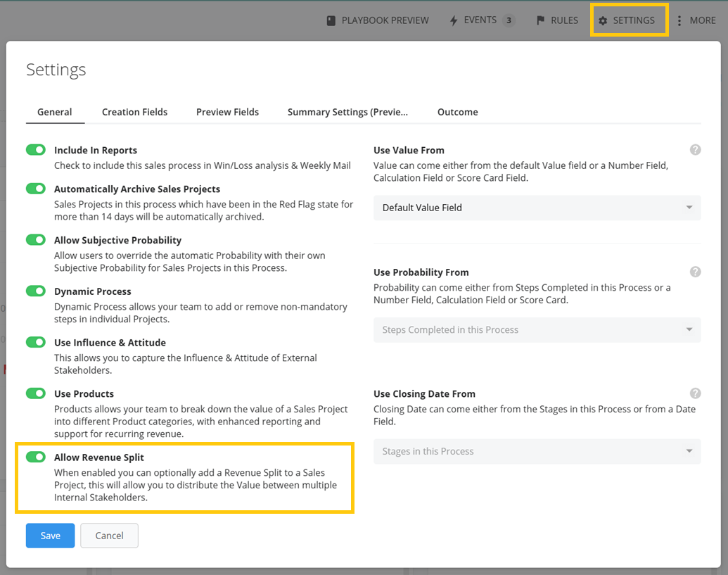This screenshot has height=575, width=728.
Task: Open Stages in this Process dropdown
Action: coord(537,451)
